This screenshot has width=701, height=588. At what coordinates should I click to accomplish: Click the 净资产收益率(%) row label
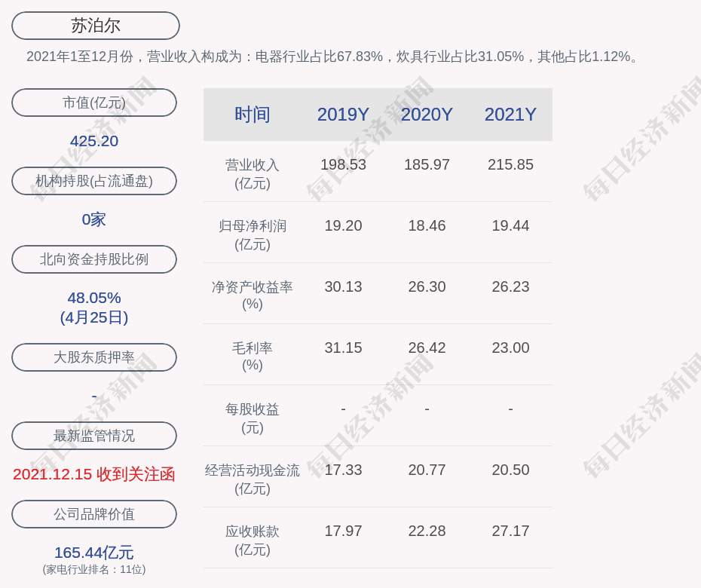[x=253, y=296]
